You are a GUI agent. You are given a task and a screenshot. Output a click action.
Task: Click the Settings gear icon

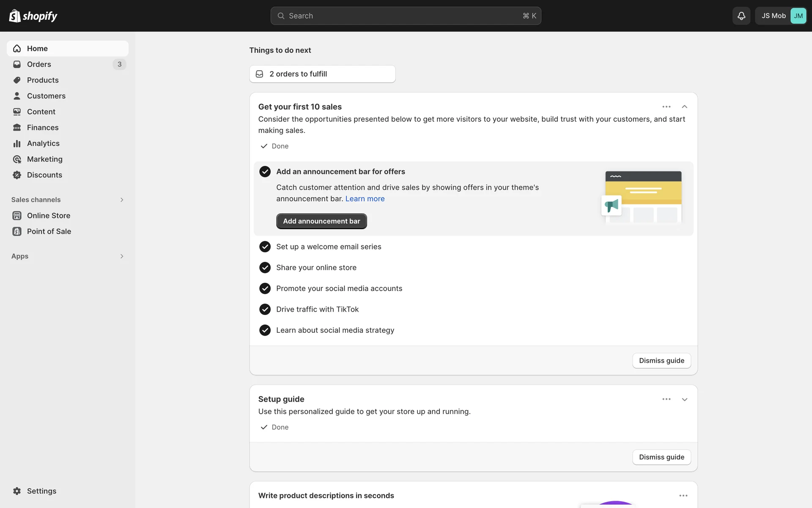point(17,491)
